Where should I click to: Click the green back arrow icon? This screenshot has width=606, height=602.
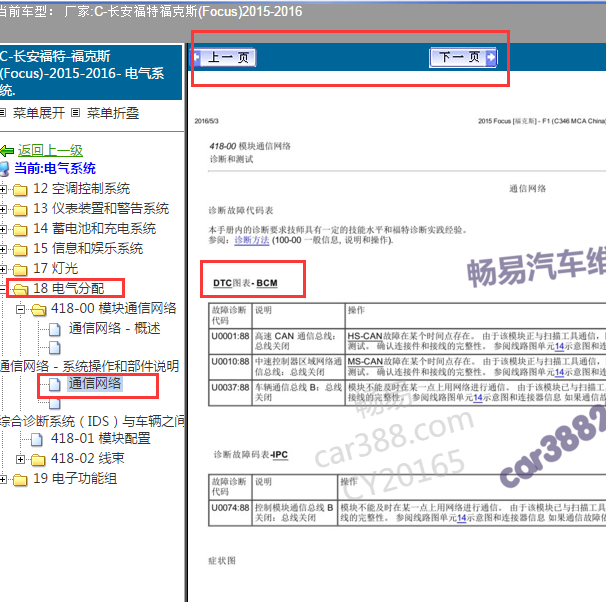click(7, 150)
